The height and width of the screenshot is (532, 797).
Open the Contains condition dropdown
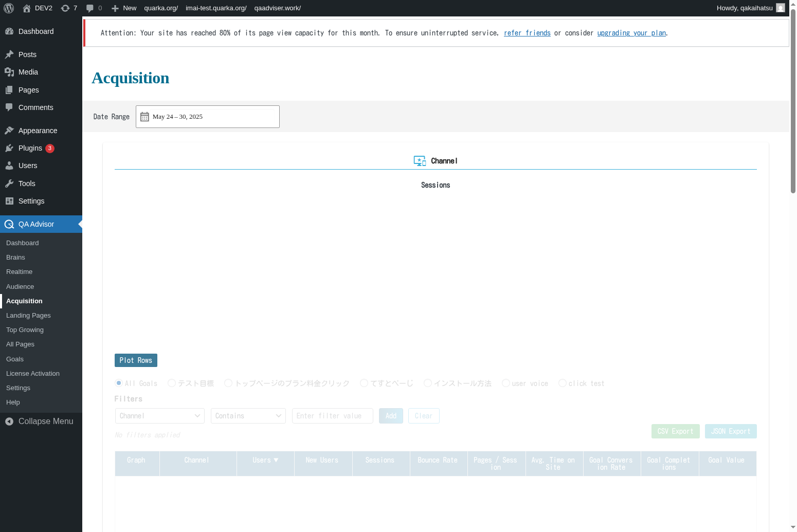pyautogui.click(x=248, y=416)
